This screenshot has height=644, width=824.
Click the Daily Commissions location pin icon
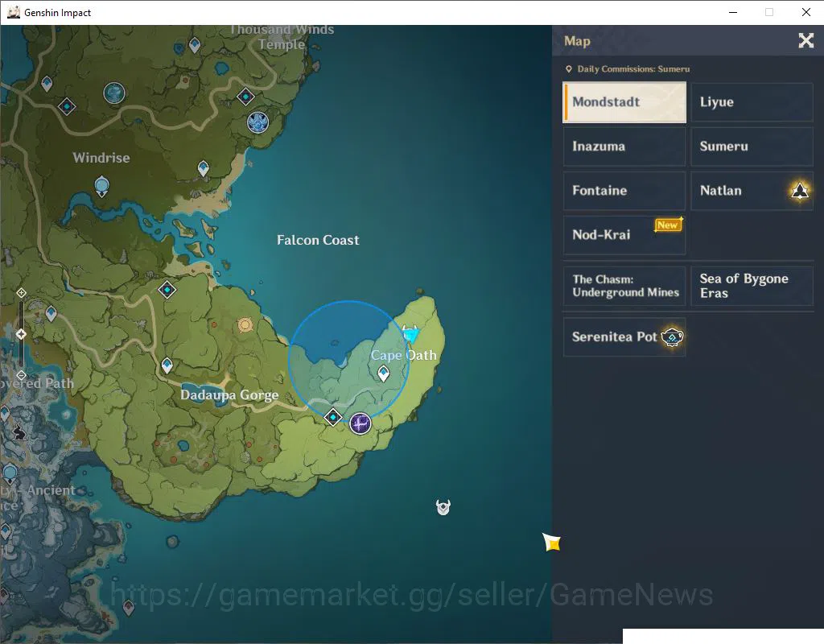pyautogui.click(x=568, y=69)
